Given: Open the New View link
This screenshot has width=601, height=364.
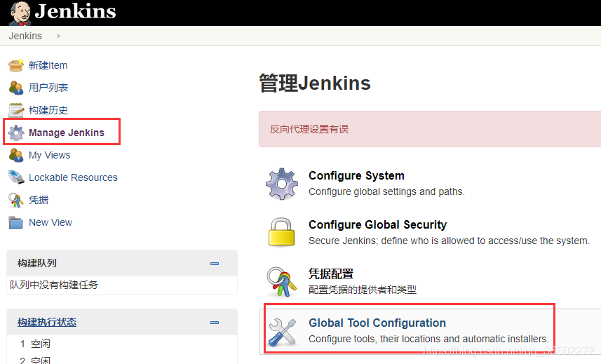Looking at the screenshot, I should 50,222.
